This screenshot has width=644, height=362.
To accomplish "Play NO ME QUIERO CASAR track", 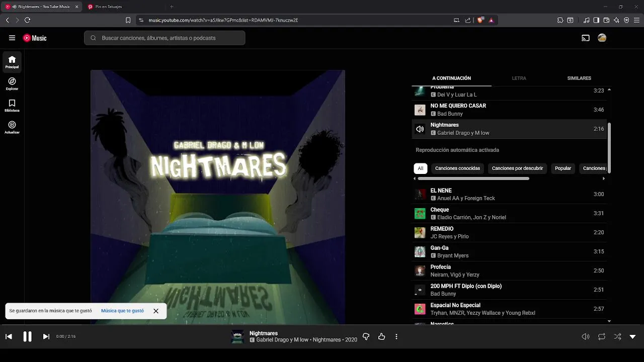I will [x=509, y=110].
